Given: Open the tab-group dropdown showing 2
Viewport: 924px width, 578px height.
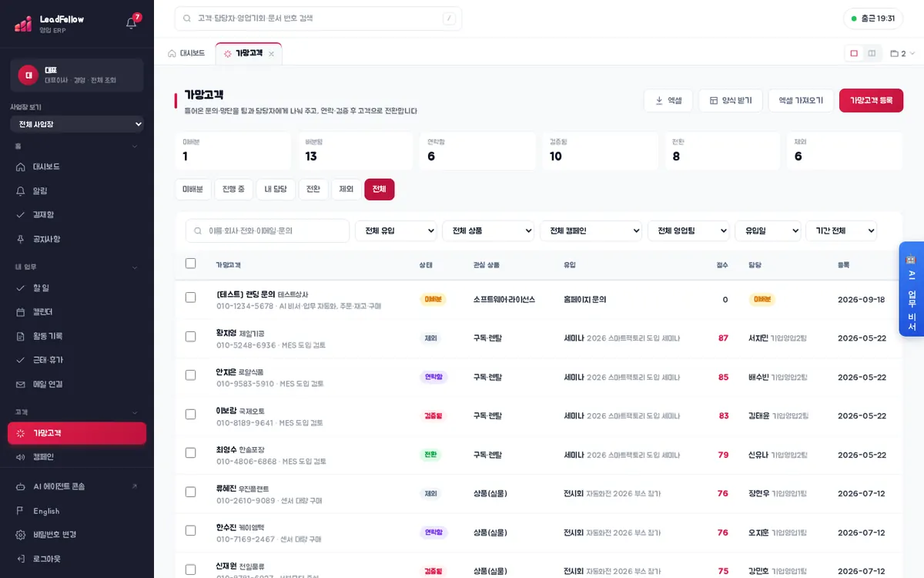Looking at the screenshot, I should tap(902, 53).
